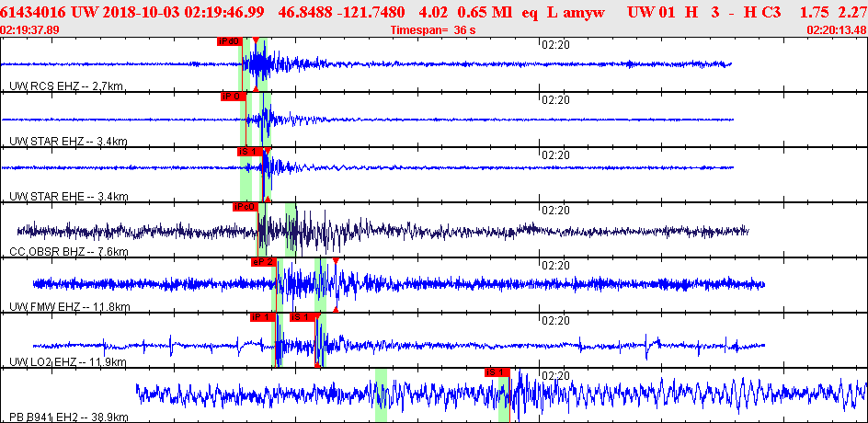This screenshot has height=423, width=868.
Task: Click the station label UW FMW EHZ -- 11.8km
Action: 70,307
